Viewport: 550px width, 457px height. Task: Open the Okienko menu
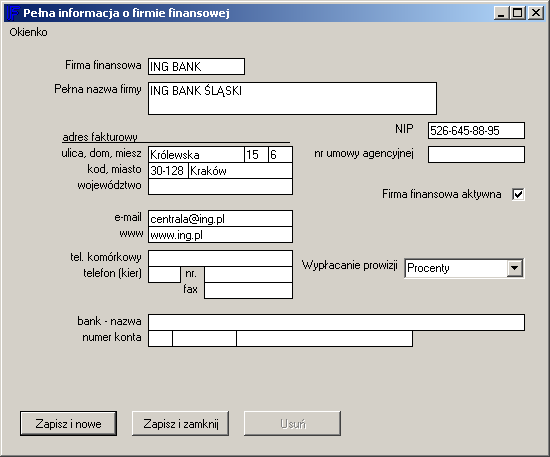(x=28, y=32)
